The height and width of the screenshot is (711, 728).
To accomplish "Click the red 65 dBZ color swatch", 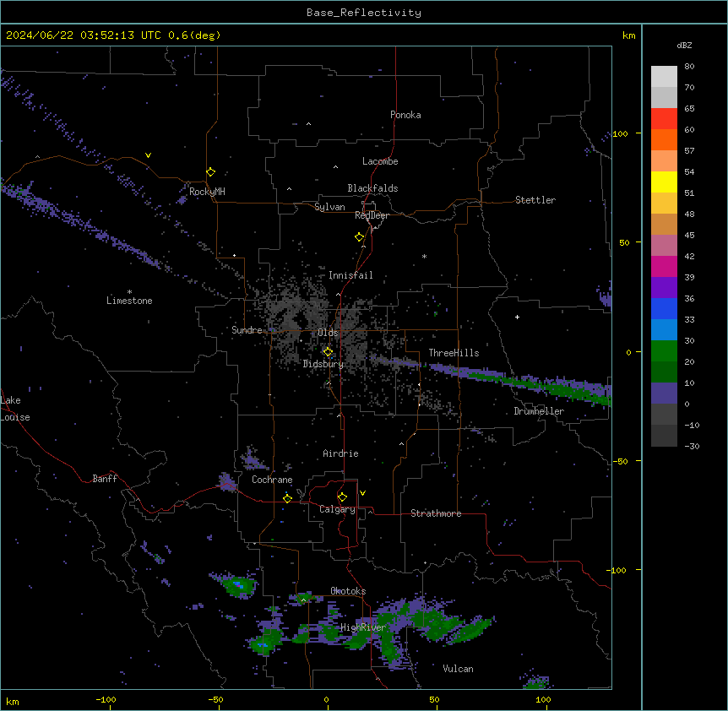I will [664, 118].
